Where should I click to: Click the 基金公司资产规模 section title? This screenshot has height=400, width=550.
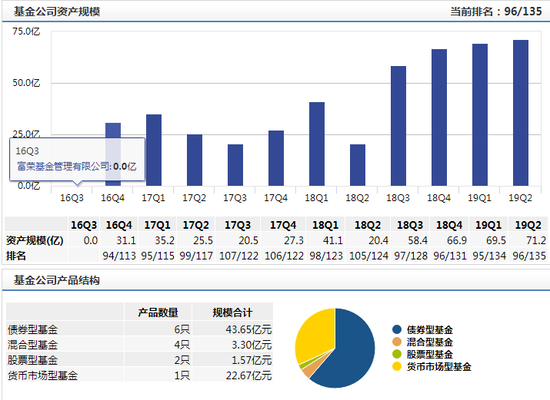tap(57, 11)
